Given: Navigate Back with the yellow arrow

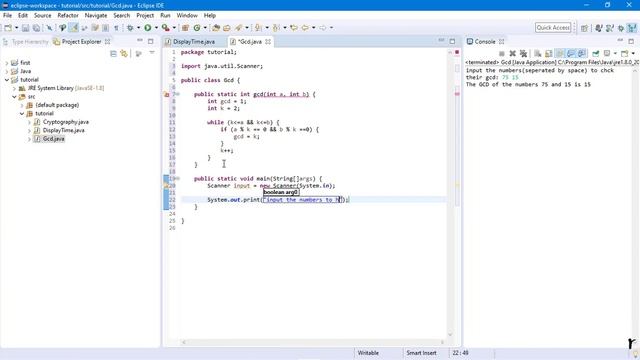Looking at the screenshot, I should click(x=305, y=28).
